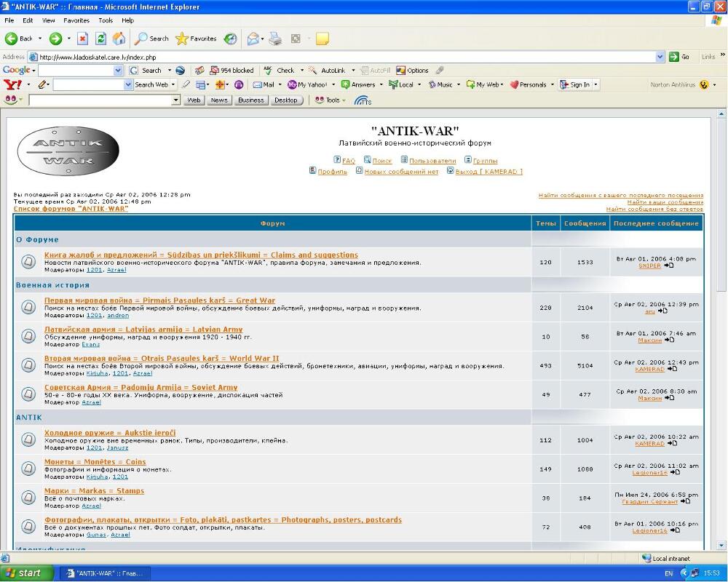728x582 pixels.
Task: Open the View menu
Action: pos(48,20)
